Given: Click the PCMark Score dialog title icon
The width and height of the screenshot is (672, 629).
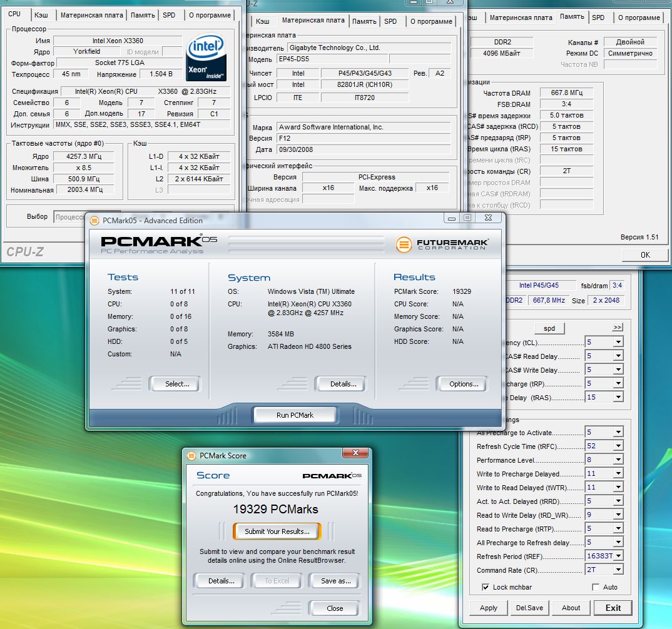Looking at the screenshot, I should pyautogui.click(x=191, y=456).
